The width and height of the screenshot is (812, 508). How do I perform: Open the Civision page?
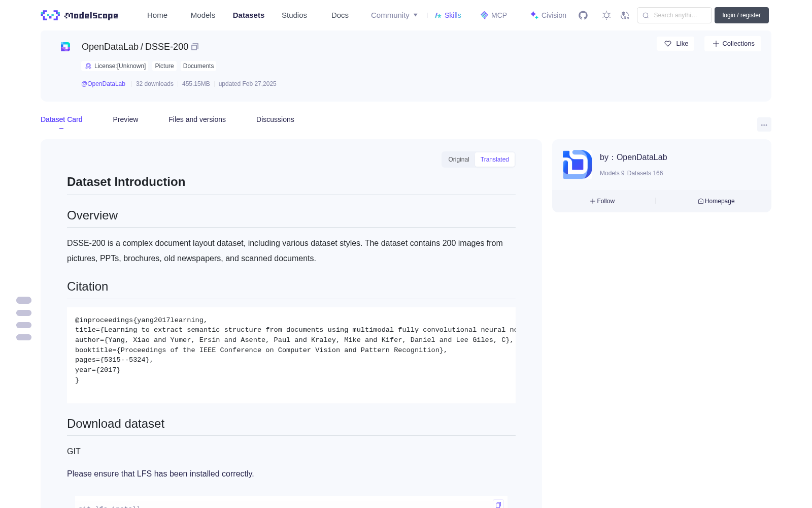coord(548,15)
